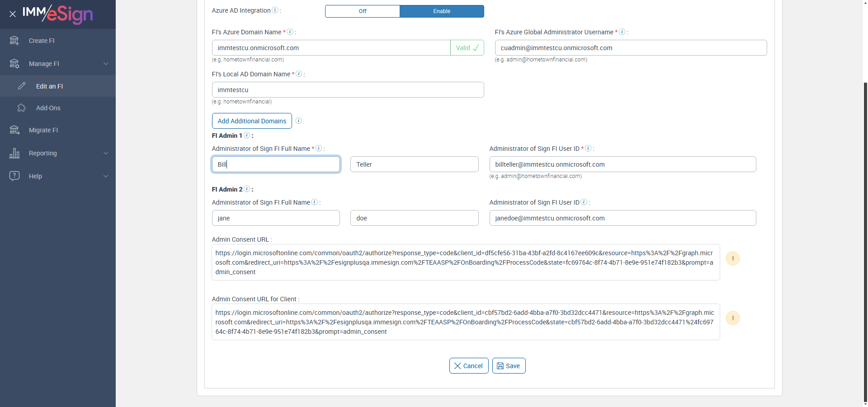
Task: Click the Reporting chart icon
Action: click(x=14, y=153)
